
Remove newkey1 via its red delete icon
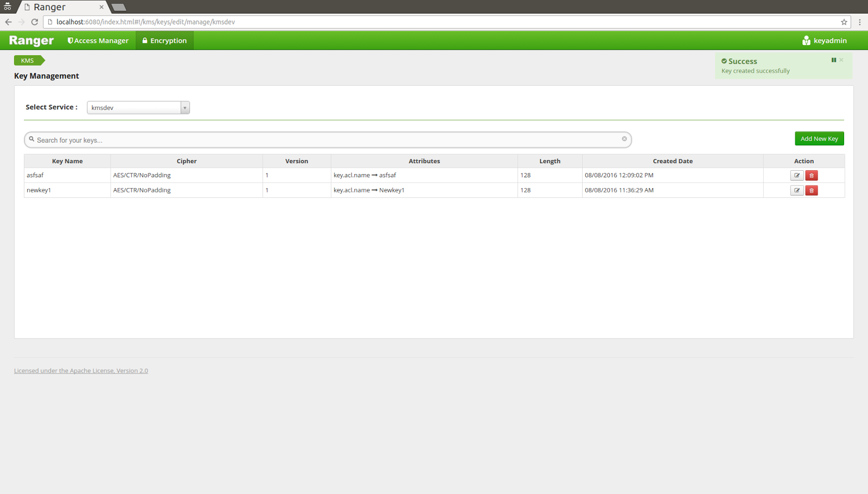(811, 190)
